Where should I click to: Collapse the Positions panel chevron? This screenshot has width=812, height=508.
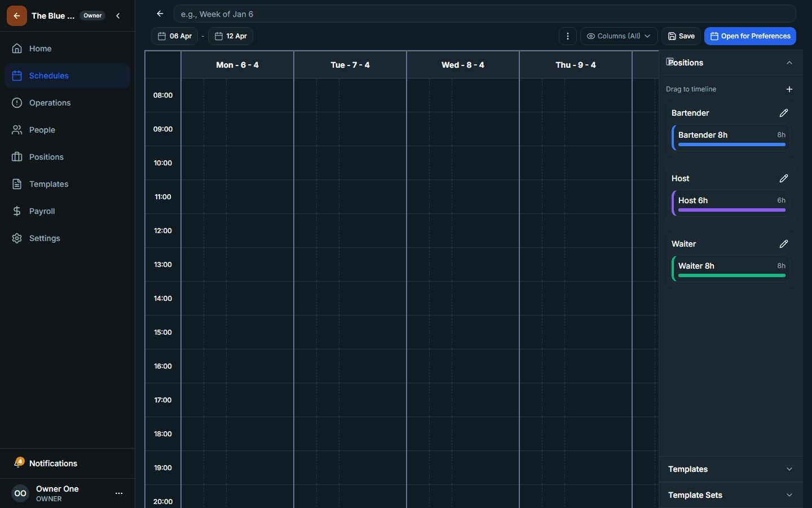tap(789, 63)
